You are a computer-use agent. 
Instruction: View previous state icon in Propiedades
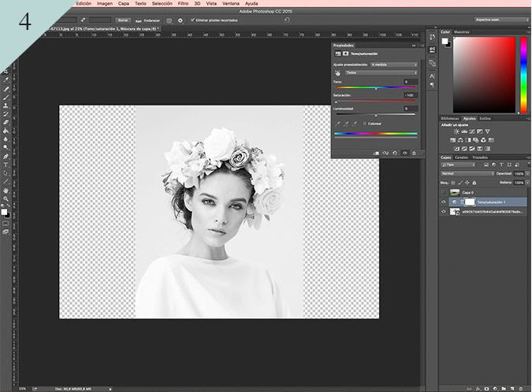point(385,153)
